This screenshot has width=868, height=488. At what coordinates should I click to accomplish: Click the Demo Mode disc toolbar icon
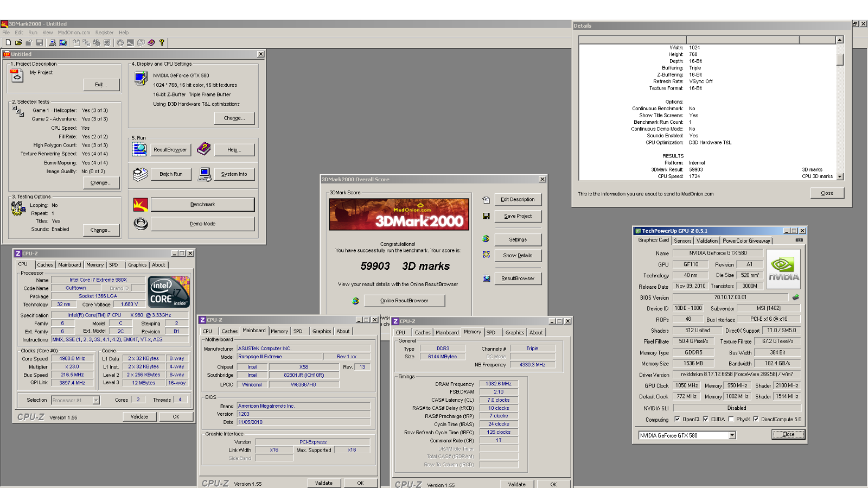pyautogui.click(x=120, y=42)
